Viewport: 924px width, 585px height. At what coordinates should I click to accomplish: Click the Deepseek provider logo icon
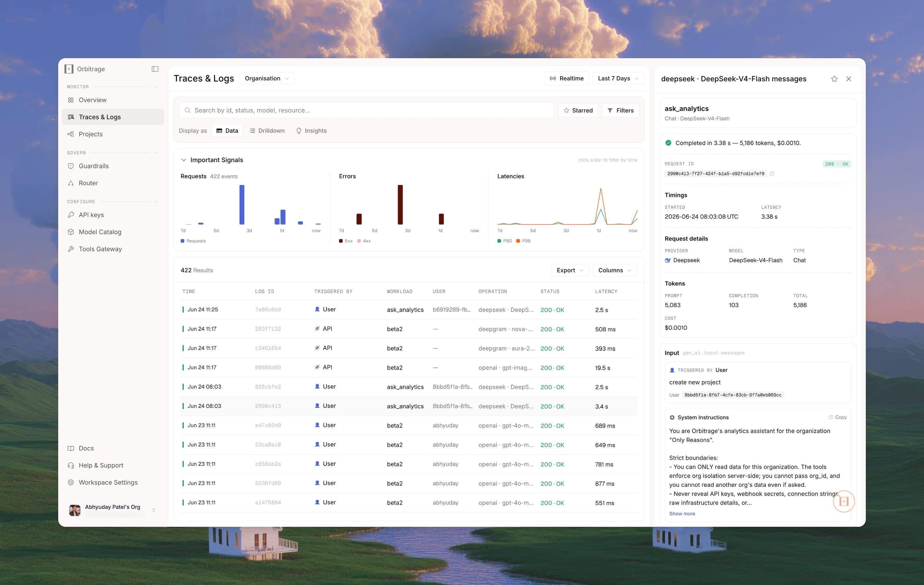pyautogui.click(x=668, y=260)
